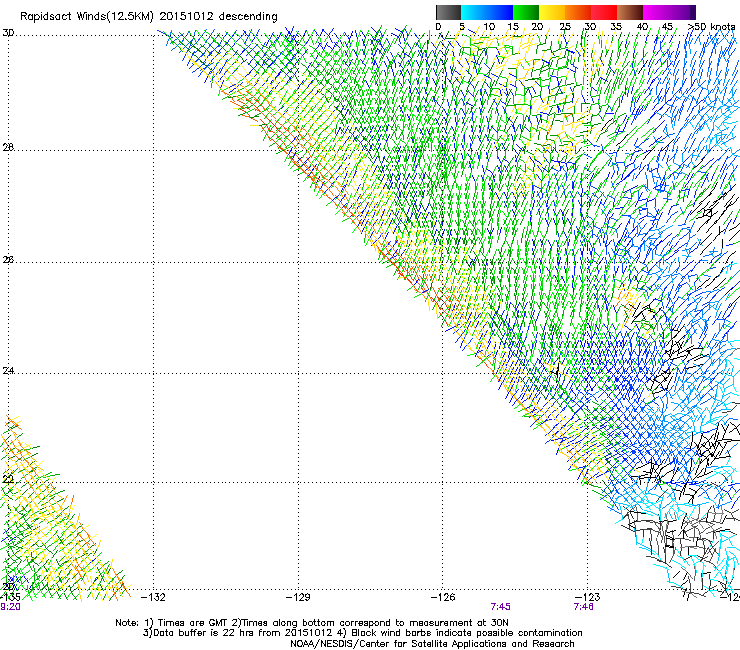
Task: Click the '35' legend scale label
Action: [616, 27]
